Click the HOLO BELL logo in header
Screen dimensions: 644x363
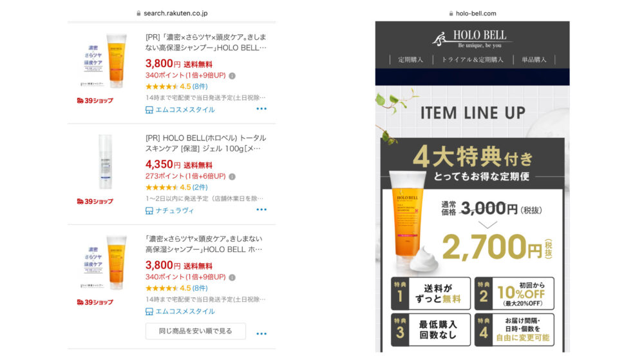(472, 39)
